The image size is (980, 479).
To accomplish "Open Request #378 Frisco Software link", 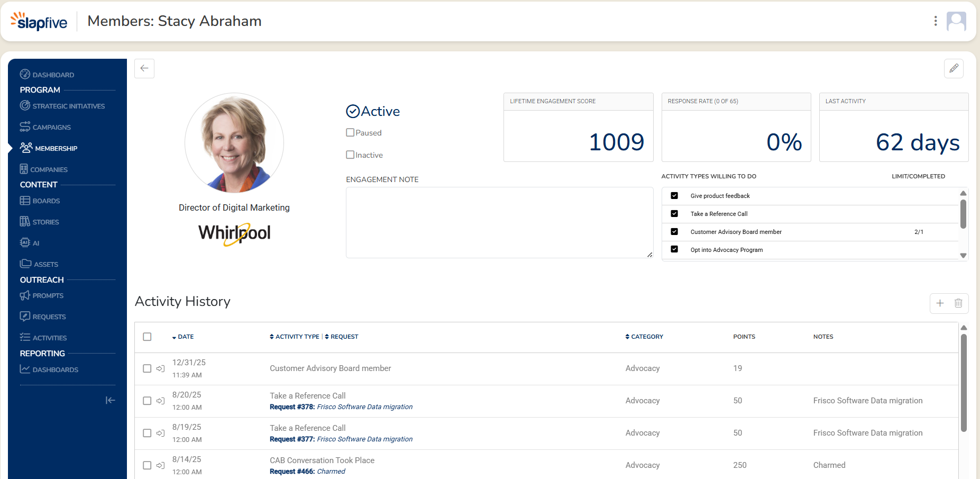I will [341, 406].
